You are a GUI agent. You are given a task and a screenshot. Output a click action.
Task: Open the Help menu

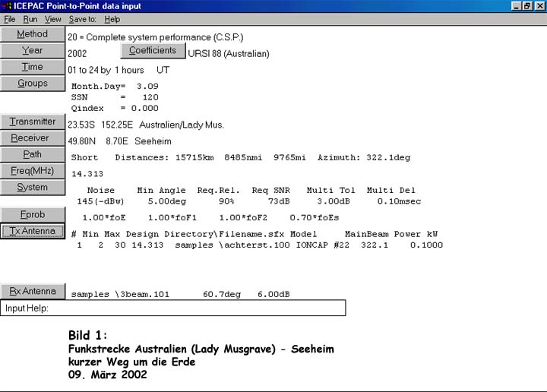tap(112, 19)
